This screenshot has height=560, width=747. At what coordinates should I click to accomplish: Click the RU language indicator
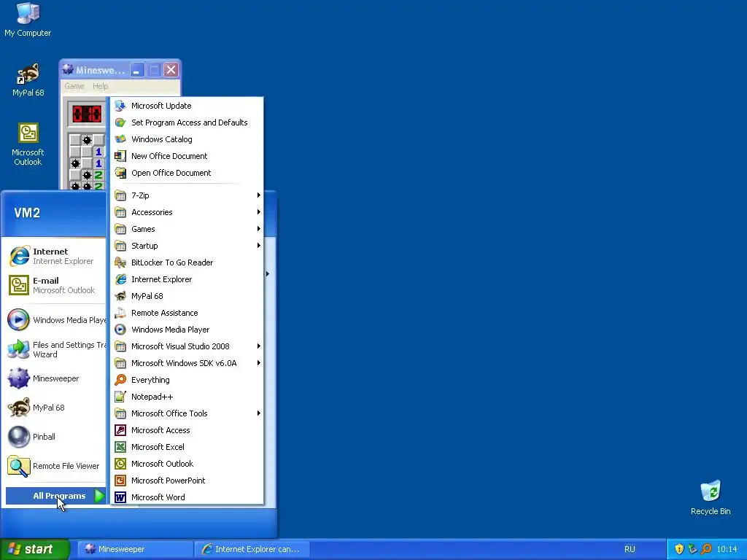coord(630,549)
